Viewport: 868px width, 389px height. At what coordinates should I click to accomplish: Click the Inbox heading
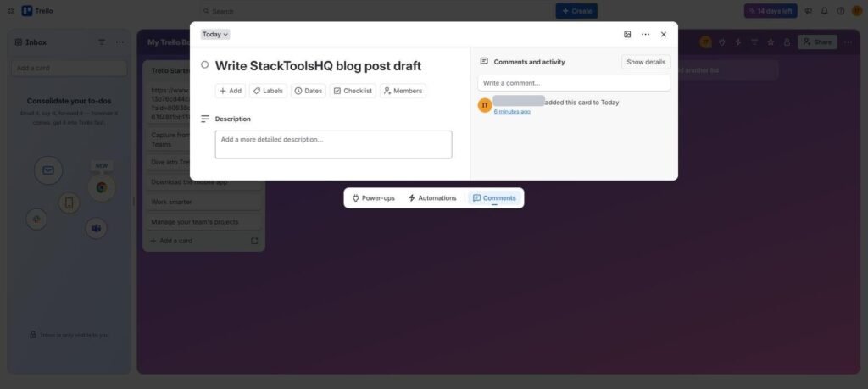(36, 42)
